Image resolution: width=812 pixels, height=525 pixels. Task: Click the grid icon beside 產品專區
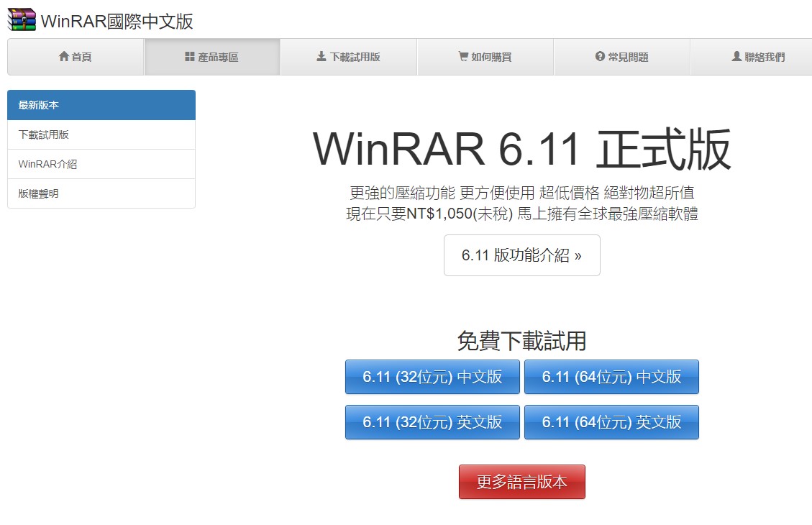point(190,57)
